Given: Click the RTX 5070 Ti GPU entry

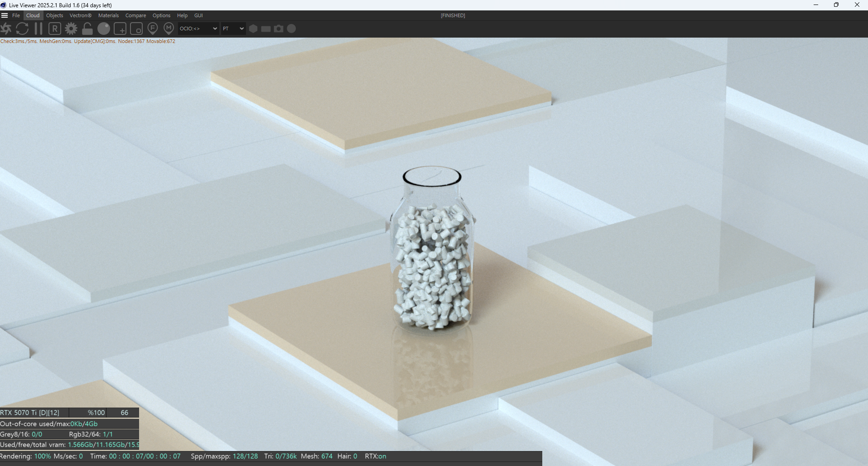Looking at the screenshot, I should tap(30, 413).
